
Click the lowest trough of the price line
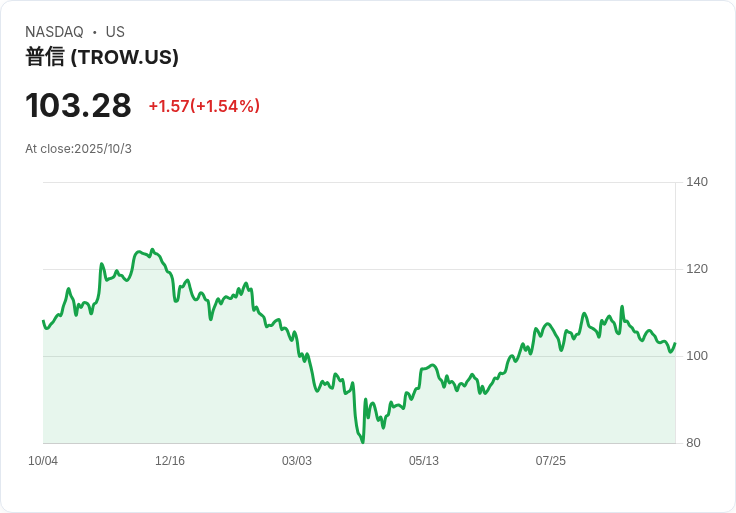(x=362, y=441)
